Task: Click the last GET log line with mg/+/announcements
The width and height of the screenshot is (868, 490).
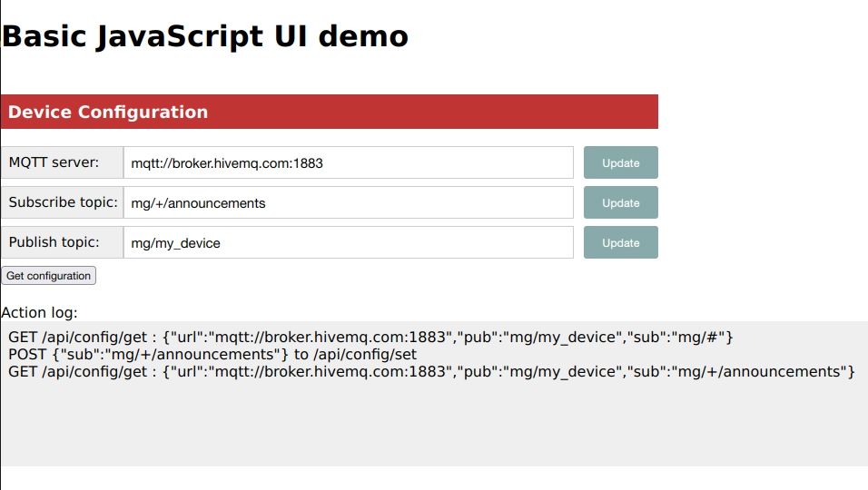Action: click(x=431, y=371)
